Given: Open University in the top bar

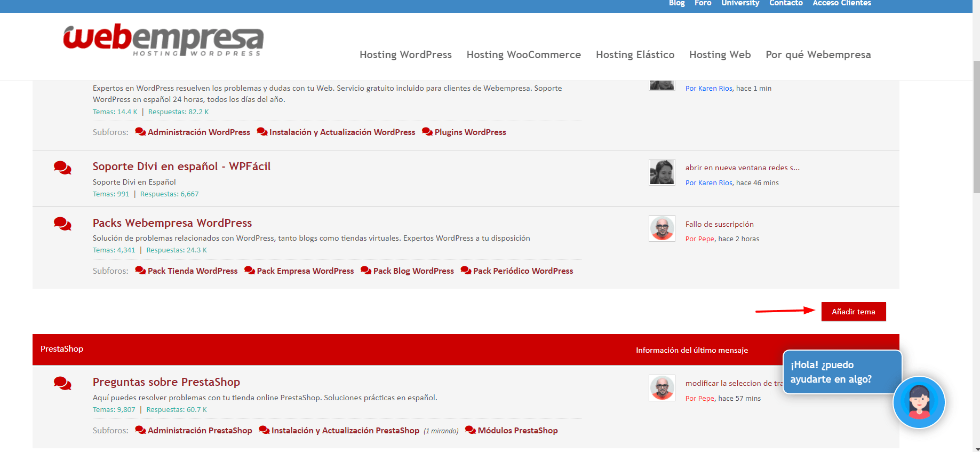Looking at the screenshot, I should [x=740, y=3].
